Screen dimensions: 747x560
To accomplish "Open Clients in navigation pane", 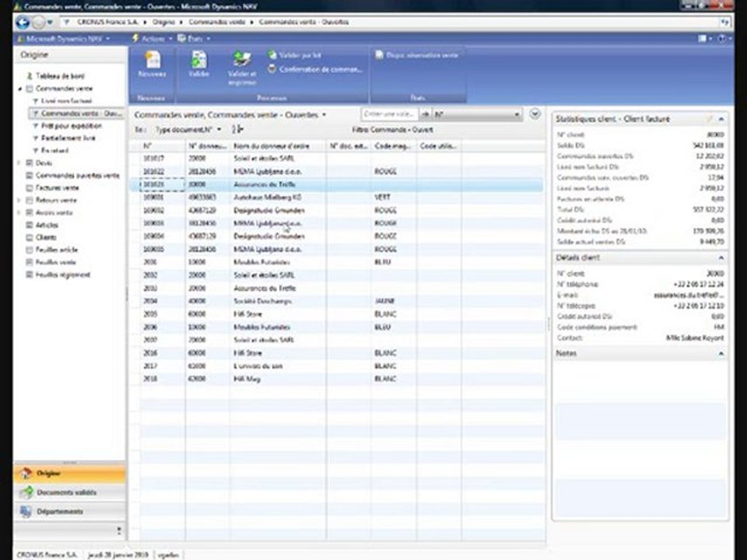I will pyautogui.click(x=46, y=237).
